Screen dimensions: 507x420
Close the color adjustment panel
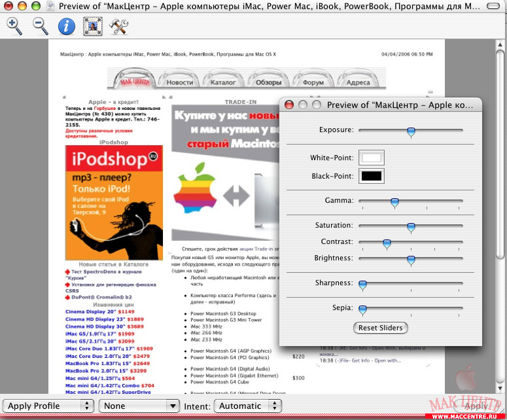click(x=288, y=105)
